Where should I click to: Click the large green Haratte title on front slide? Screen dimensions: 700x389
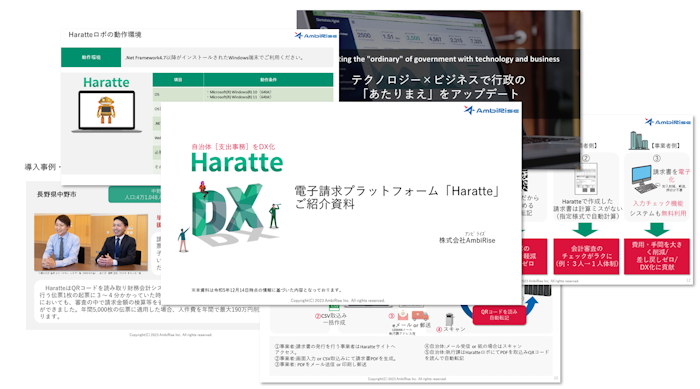point(237,162)
